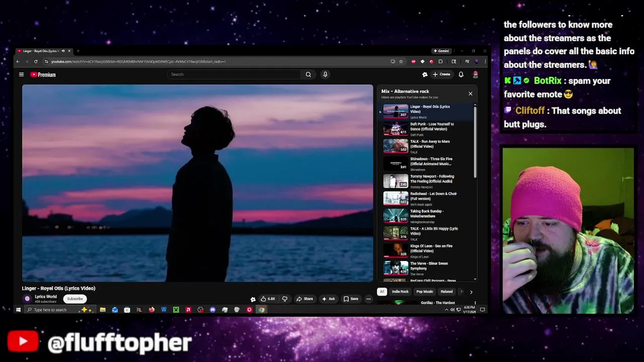
Task: Select the Pop Music filter chip
Action: click(425, 292)
